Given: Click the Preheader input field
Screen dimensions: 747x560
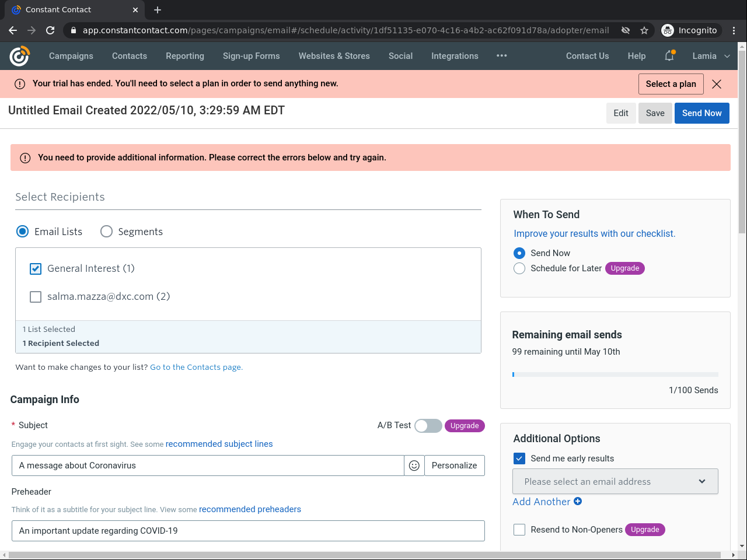Looking at the screenshot, I should 248,531.
